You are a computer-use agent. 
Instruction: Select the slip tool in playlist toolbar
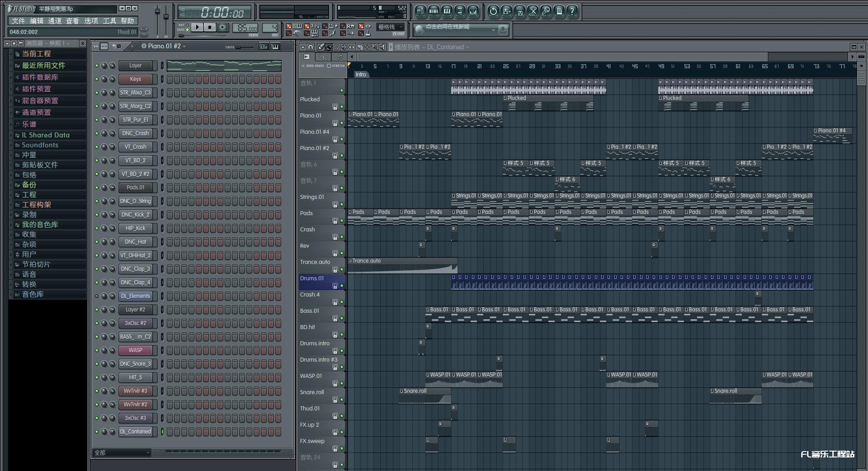coord(352,47)
